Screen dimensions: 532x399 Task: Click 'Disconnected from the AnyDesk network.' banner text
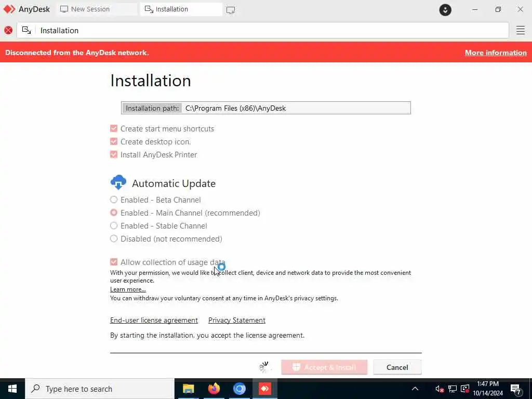coord(77,52)
